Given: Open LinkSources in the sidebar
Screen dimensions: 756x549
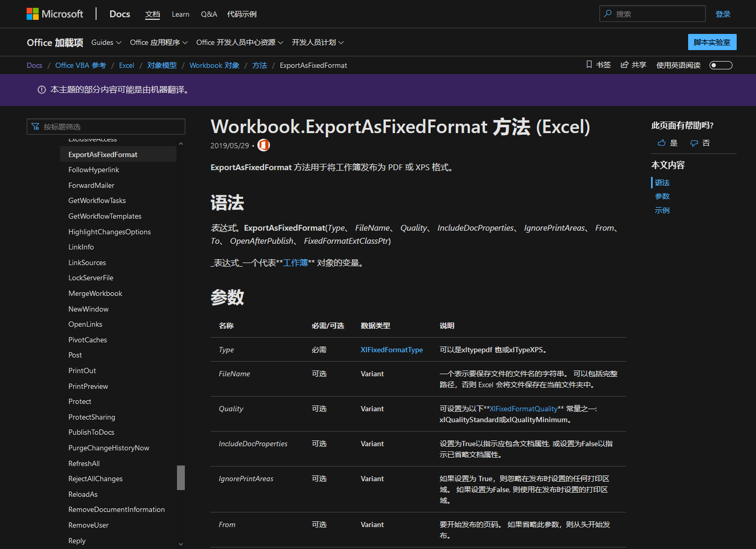Looking at the screenshot, I should (x=87, y=262).
